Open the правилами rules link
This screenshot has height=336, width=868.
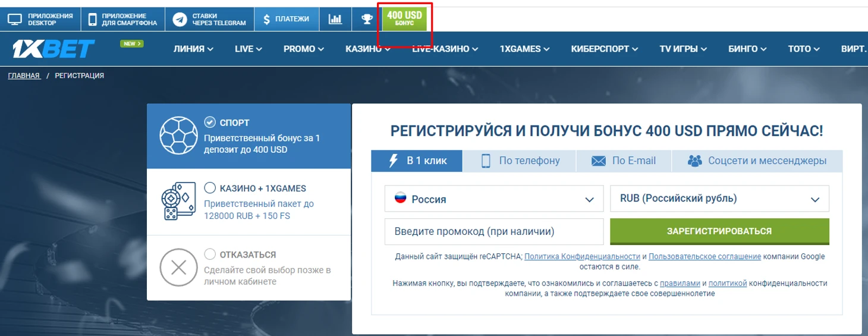pyautogui.click(x=680, y=284)
